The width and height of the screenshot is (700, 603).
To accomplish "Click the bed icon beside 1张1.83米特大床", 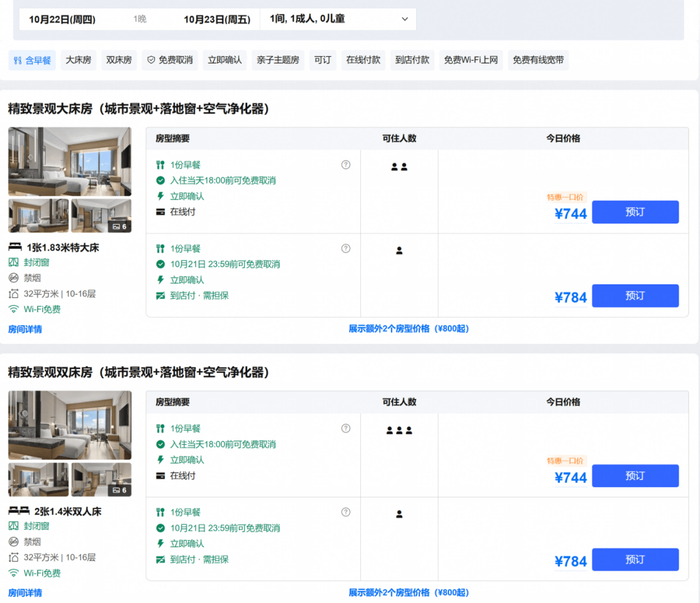I will click(15, 247).
